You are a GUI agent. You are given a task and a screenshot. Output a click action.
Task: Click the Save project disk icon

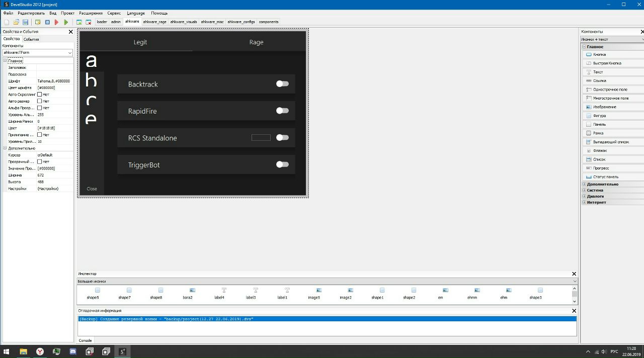[25, 22]
